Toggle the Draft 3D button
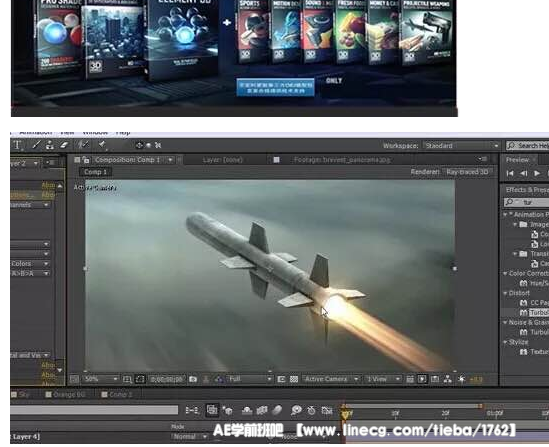Image resolution: width=549 pixels, height=447 pixels. (228, 410)
